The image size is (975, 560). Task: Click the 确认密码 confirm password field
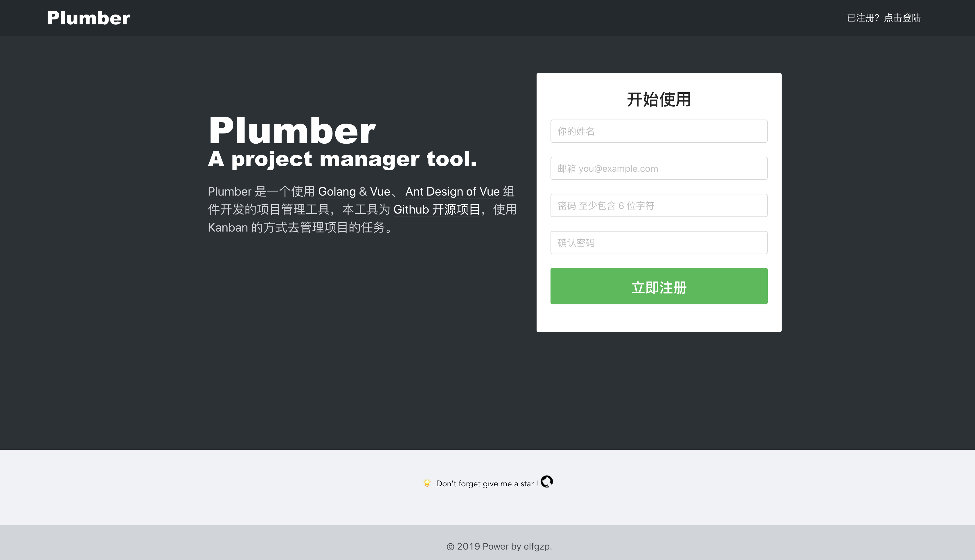click(659, 243)
